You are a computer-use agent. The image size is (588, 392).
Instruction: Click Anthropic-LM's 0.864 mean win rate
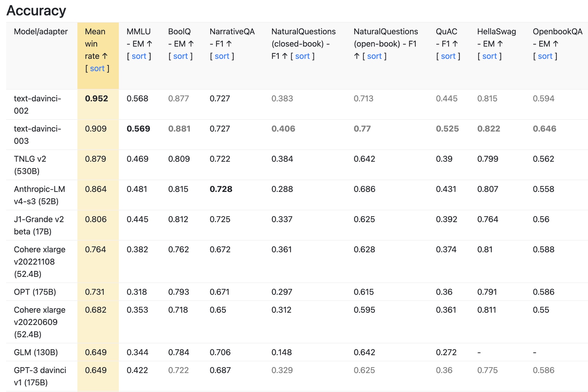click(x=96, y=189)
